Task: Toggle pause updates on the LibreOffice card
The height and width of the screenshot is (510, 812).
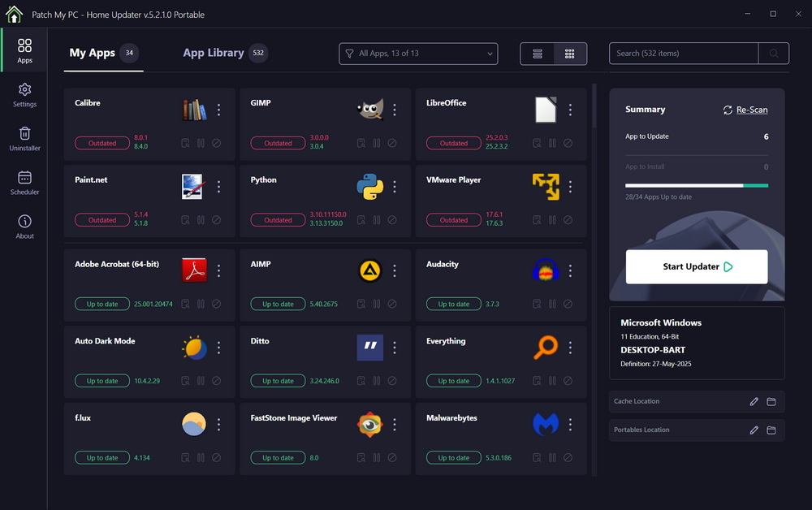Action: pos(552,143)
